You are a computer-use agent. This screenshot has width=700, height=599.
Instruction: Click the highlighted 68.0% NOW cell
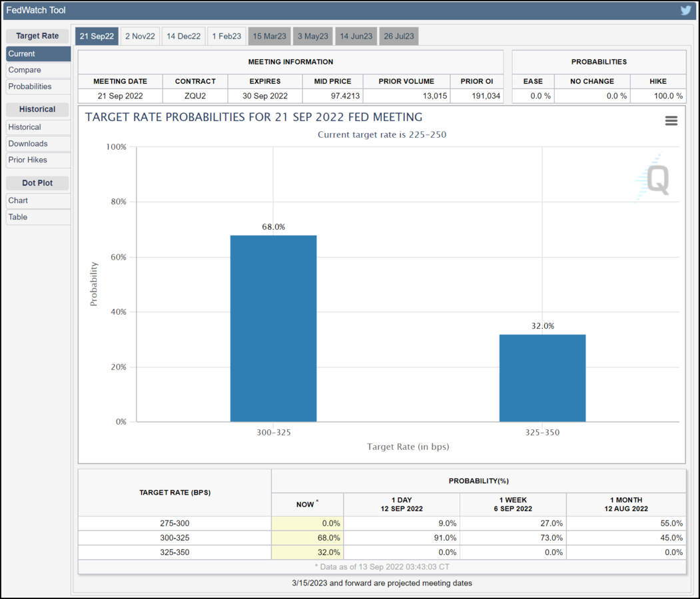(x=308, y=538)
